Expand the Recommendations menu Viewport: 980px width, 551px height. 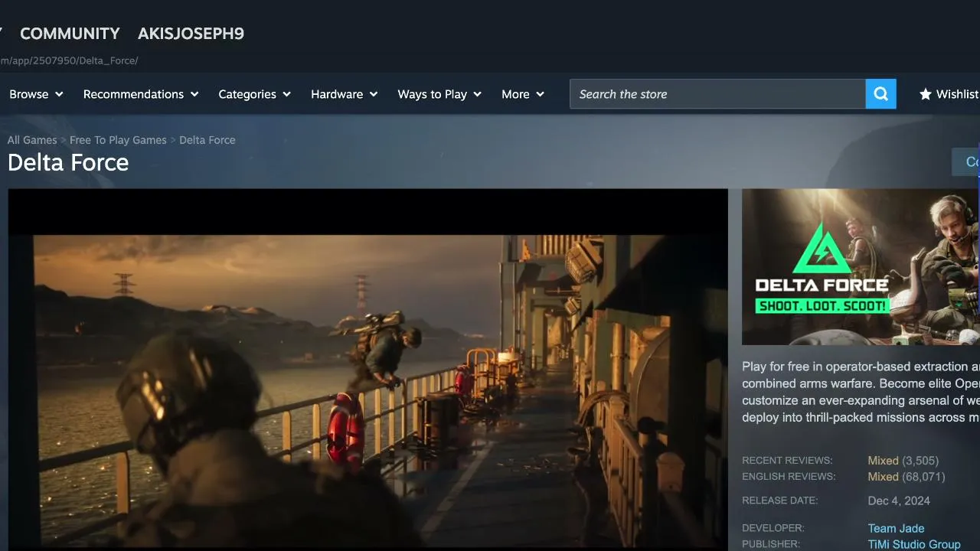click(141, 94)
